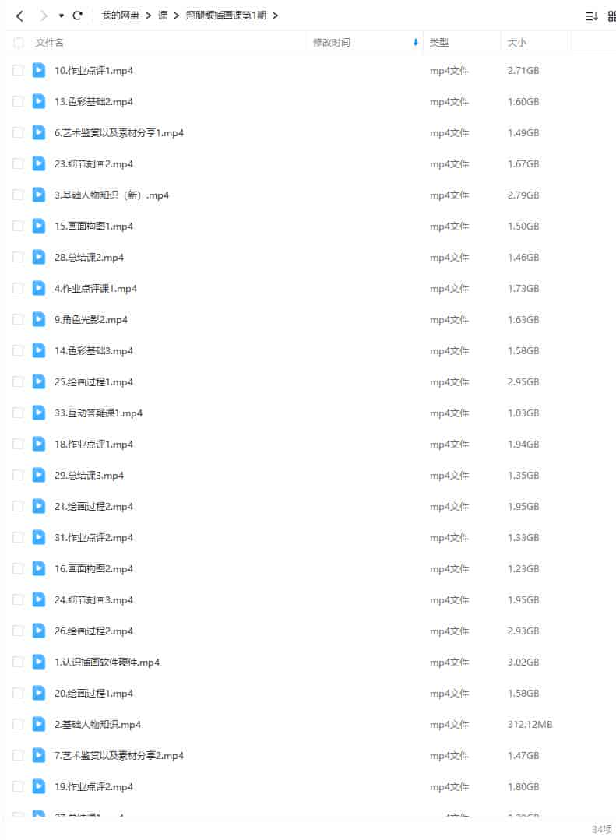Click video icon of 10.作业点评1.mp4
This screenshot has width=616, height=840.
(39, 70)
